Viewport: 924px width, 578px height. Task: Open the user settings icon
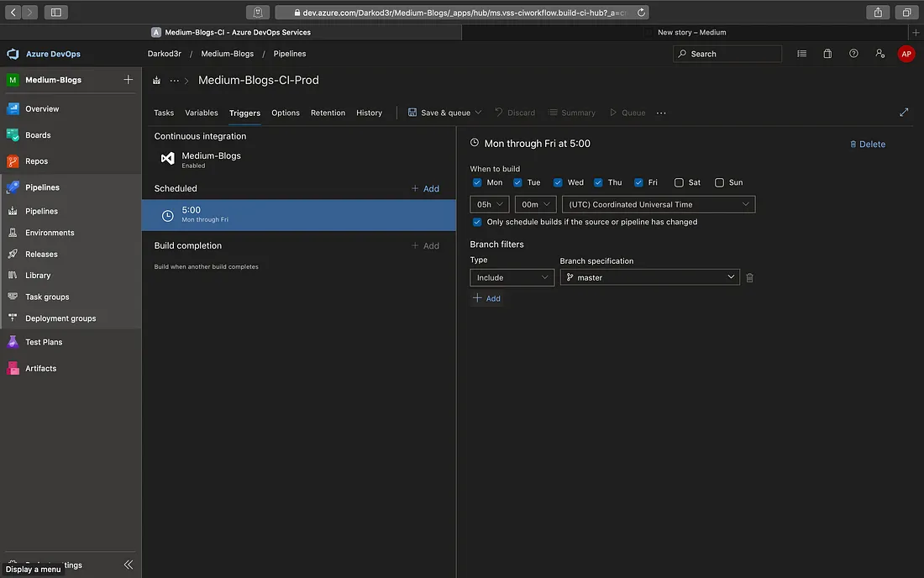[x=879, y=54]
